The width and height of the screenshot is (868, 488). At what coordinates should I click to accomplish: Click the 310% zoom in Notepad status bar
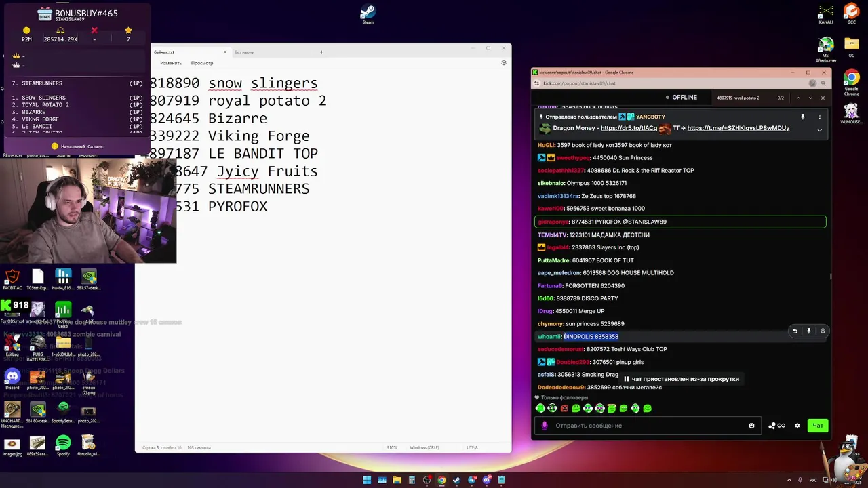point(392,447)
